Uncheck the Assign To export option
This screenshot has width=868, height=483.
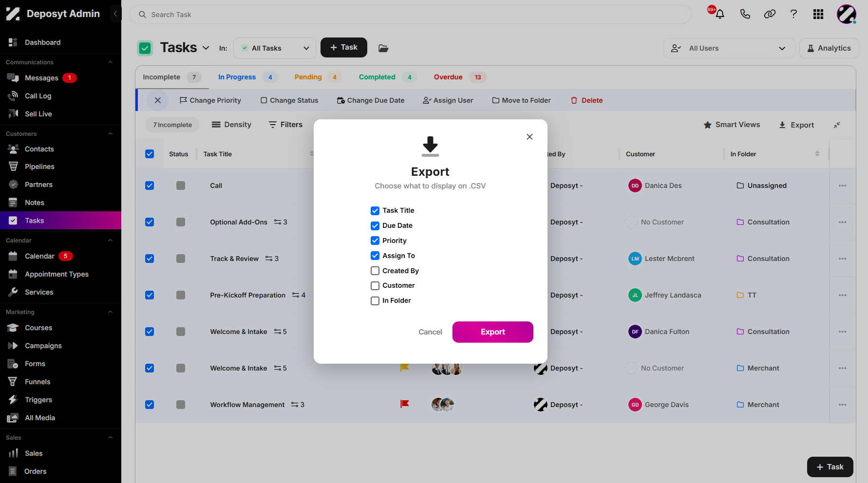(x=375, y=256)
